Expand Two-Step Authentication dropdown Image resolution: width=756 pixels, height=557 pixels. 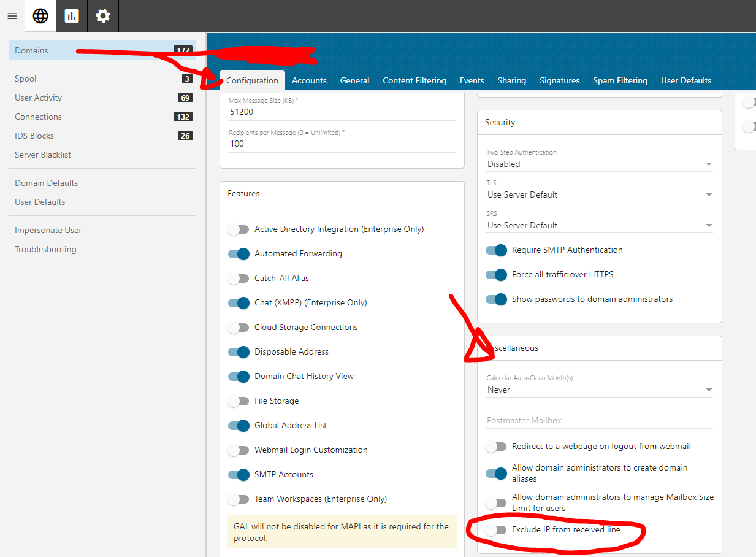coord(599,164)
